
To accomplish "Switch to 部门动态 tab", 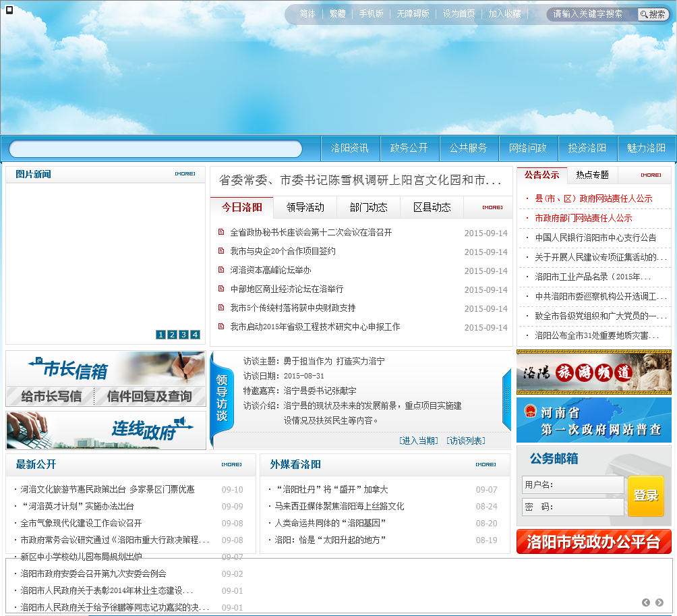I will (369, 207).
